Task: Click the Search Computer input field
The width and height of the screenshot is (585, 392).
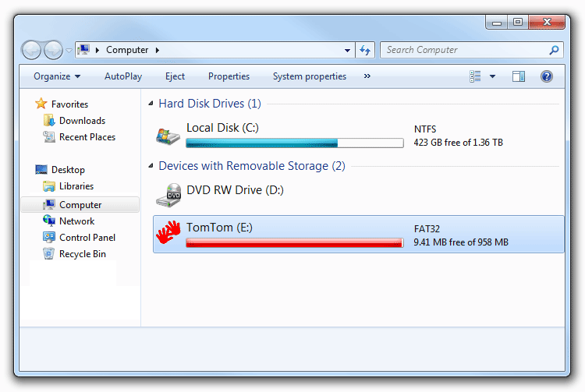Action: (x=464, y=50)
